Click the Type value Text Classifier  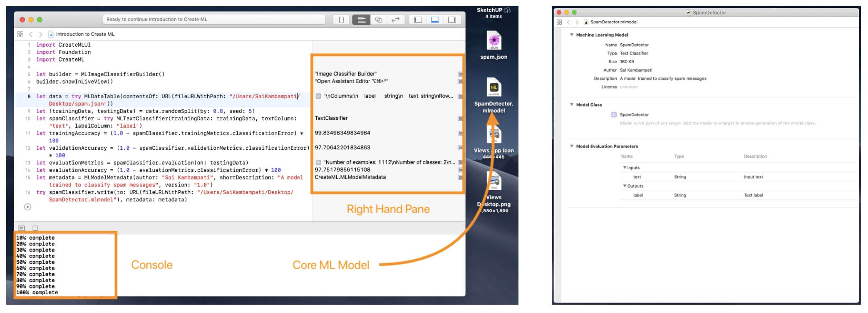(634, 53)
